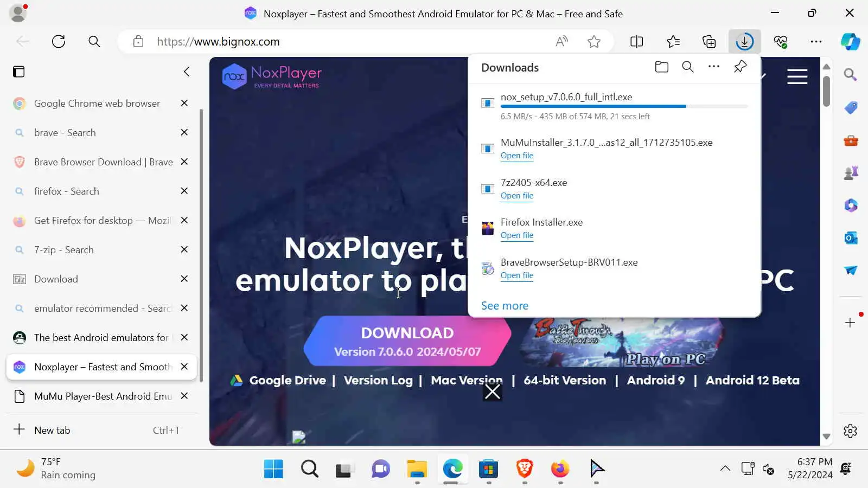868x488 pixels.
Task: Add page to favorites star icon
Action: coord(594,41)
